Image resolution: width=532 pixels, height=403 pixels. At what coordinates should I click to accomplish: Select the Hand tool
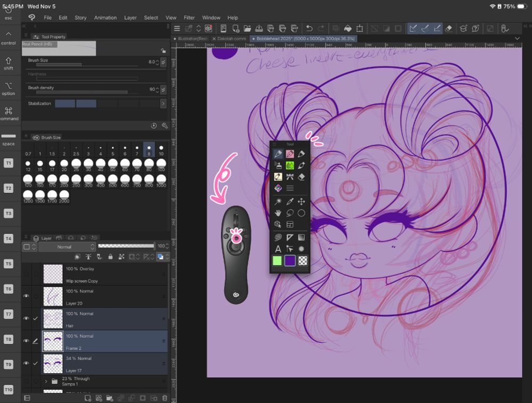pyautogui.click(x=278, y=213)
